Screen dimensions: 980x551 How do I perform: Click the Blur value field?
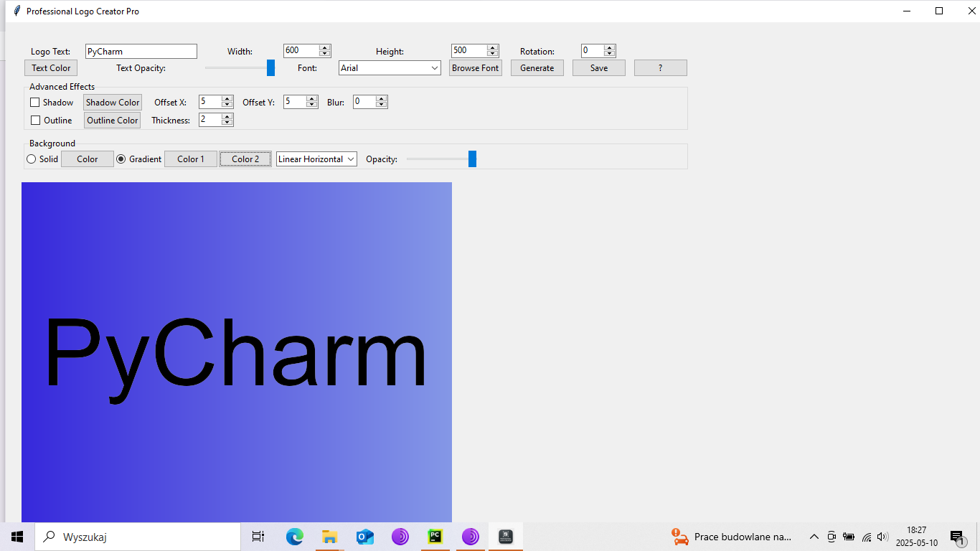[364, 102]
